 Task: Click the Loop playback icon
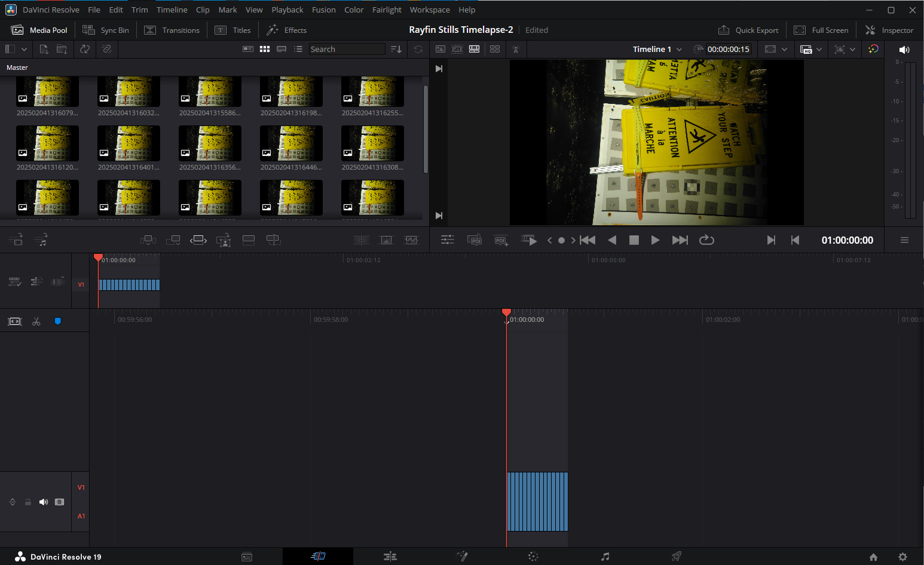point(706,240)
